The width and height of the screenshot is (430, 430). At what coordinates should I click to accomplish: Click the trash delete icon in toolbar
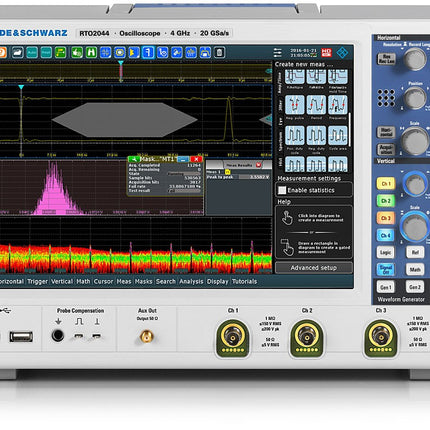coord(219,52)
